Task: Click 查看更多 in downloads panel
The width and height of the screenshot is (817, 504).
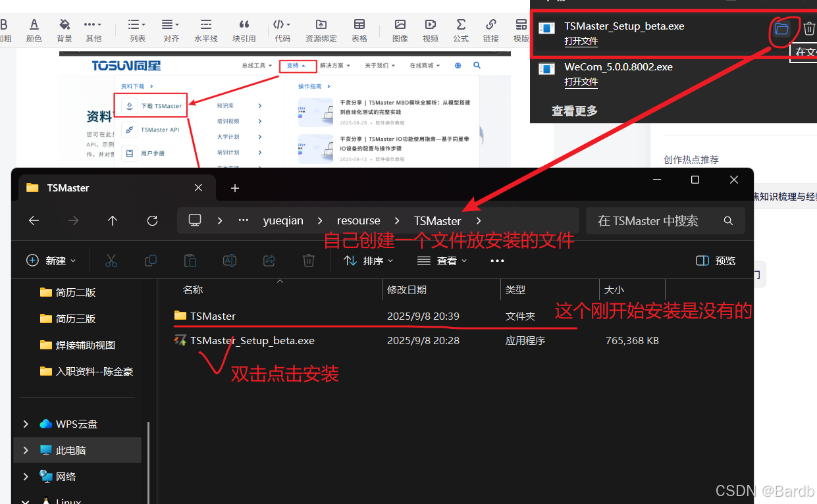Action: pos(575,111)
